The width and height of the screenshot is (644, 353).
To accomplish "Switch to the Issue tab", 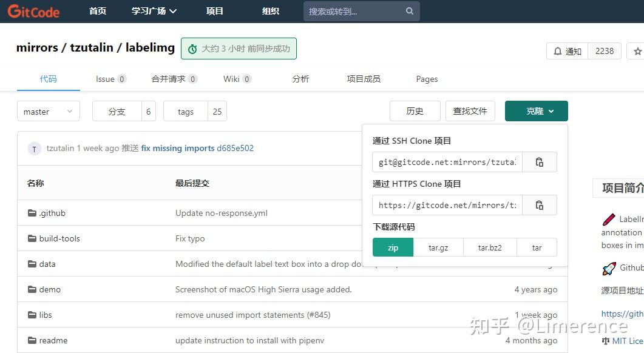I will (x=111, y=79).
